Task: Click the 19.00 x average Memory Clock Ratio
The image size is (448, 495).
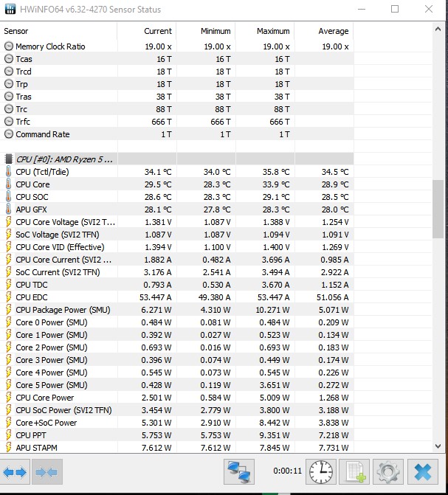Action: 335,46
